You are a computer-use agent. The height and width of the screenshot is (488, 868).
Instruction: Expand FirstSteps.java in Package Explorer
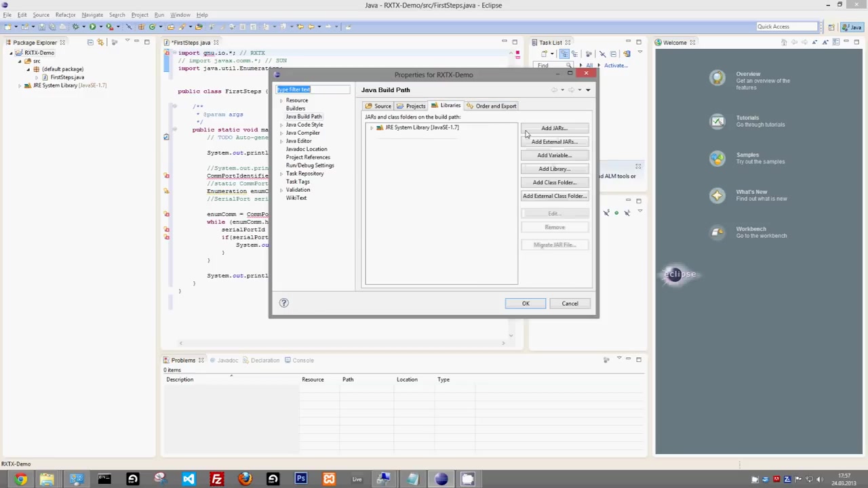(x=36, y=77)
